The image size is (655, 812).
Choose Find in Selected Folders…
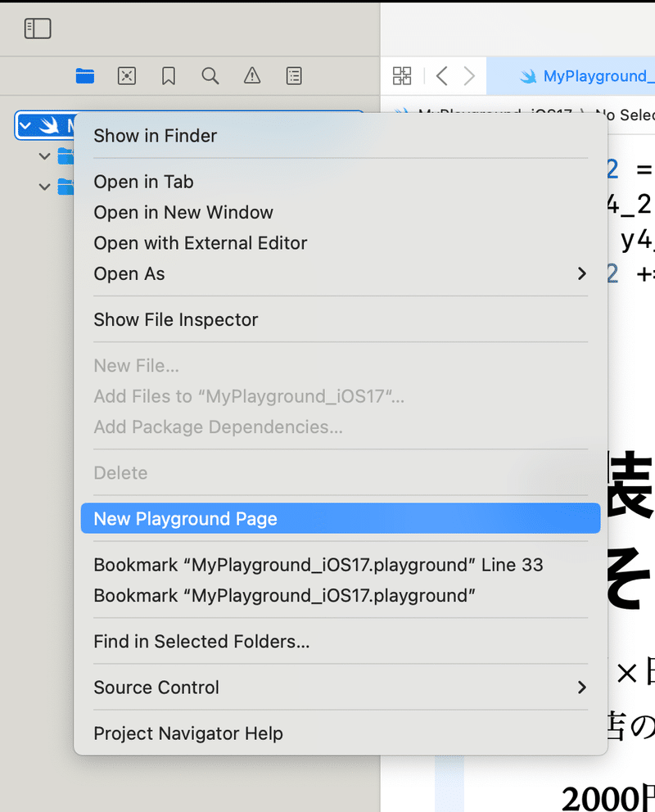pos(341,641)
